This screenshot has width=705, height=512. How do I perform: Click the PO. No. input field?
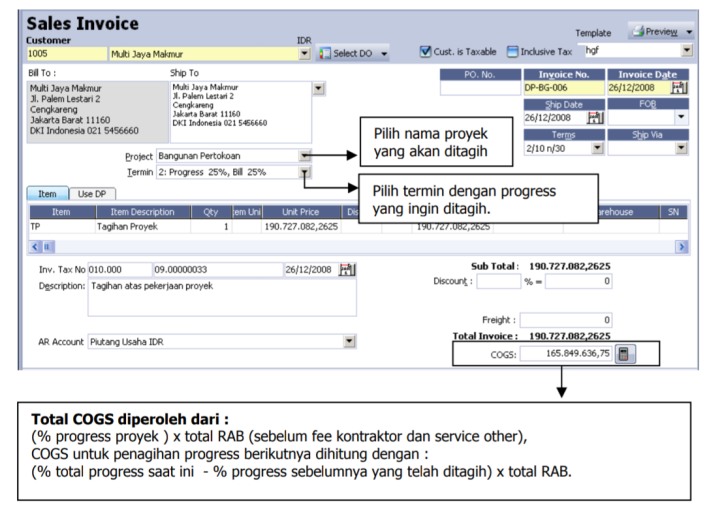[x=480, y=88]
